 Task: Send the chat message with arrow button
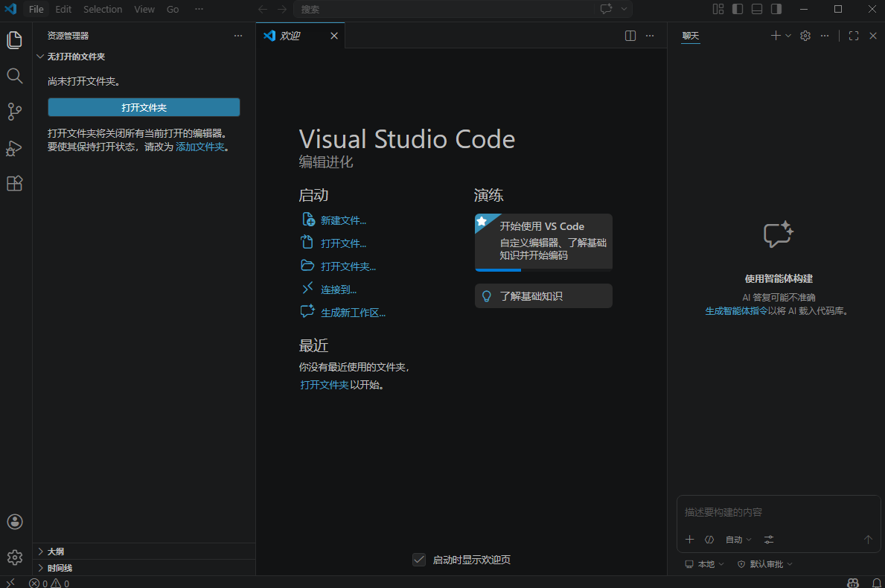[868, 540]
